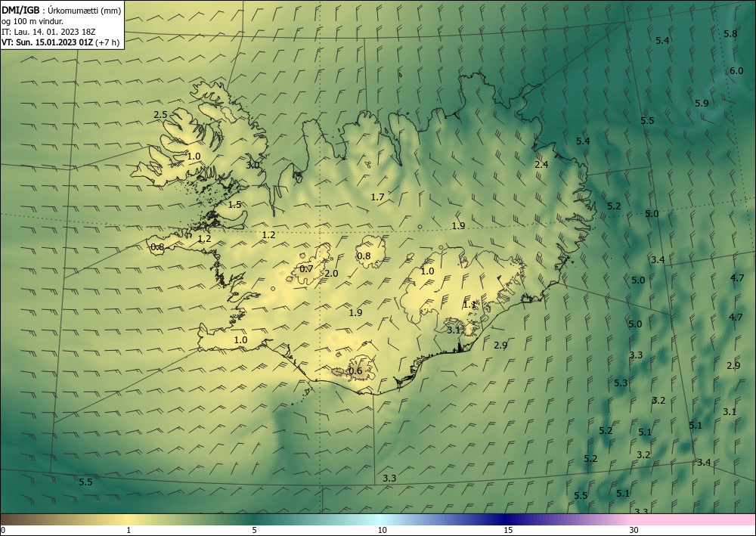This screenshot has height=536, width=756.
Task: Click the 1.5 value label
Action: click(234, 204)
